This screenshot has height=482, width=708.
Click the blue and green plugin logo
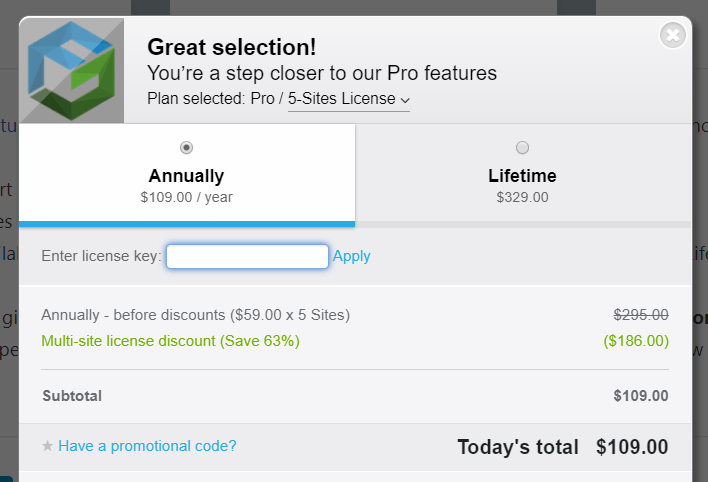71,70
